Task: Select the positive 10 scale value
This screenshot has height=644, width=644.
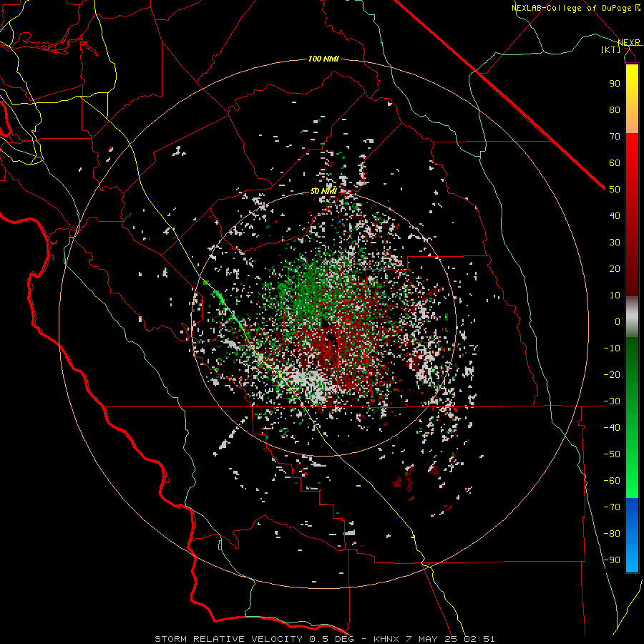Action: 615,296
